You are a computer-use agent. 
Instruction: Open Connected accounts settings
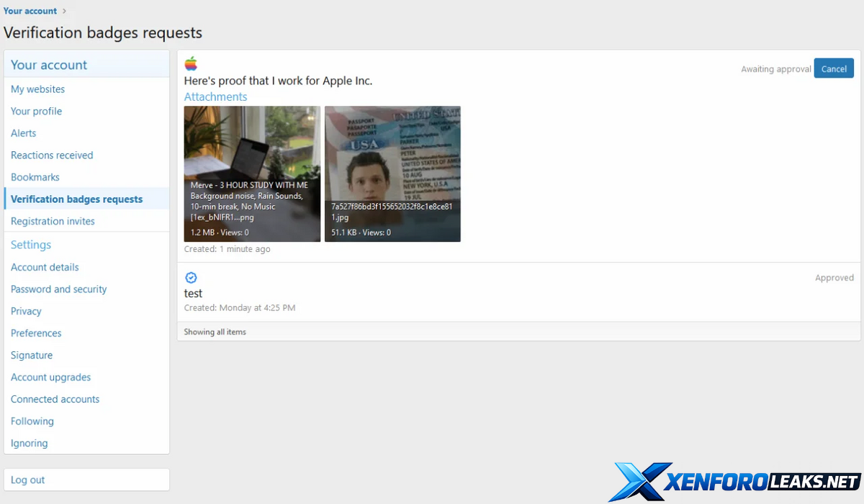(x=55, y=400)
